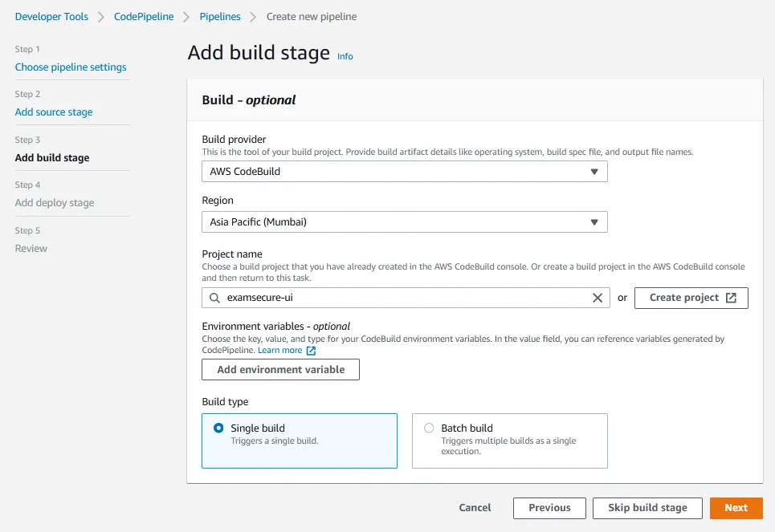Click the Info link beside the heading
The width and height of the screenshot is (775, 532).
[x=345, y=56]
